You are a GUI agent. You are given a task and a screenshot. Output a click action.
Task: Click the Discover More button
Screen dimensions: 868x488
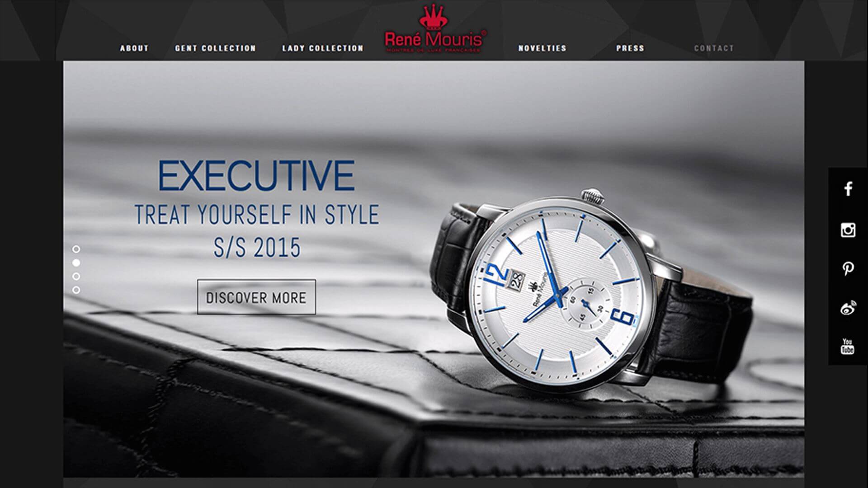[x=256, y=297]
